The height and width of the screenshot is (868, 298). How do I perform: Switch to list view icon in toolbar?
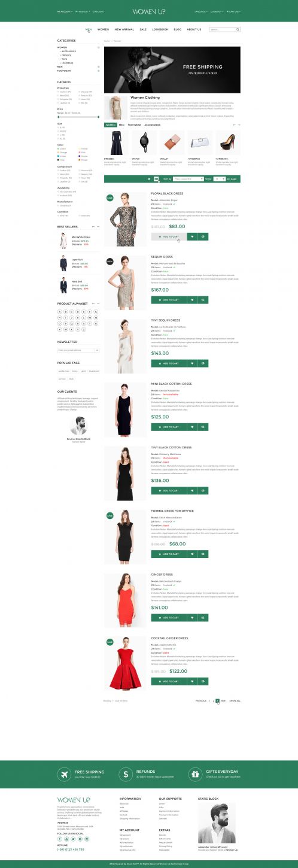pos(156,179)
